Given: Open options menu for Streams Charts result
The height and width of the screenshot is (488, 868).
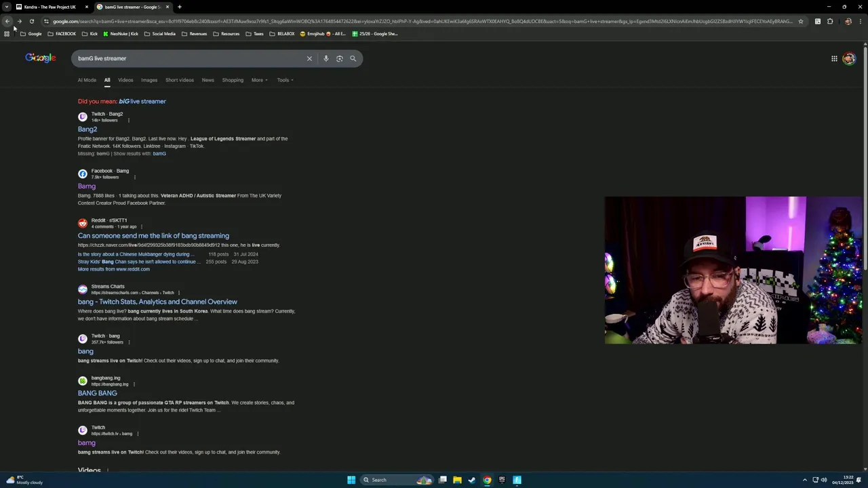Looking at the screenshot, I should coord(178,293).
